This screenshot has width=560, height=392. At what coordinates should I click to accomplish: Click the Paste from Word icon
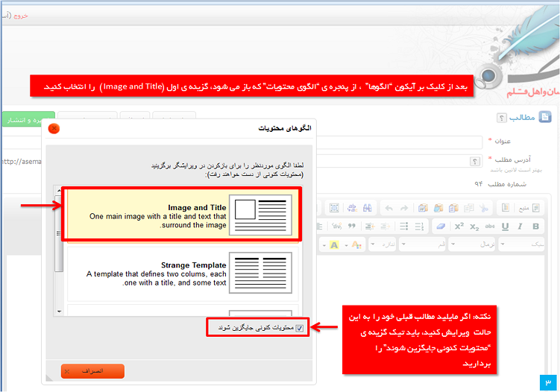[424, 208]
